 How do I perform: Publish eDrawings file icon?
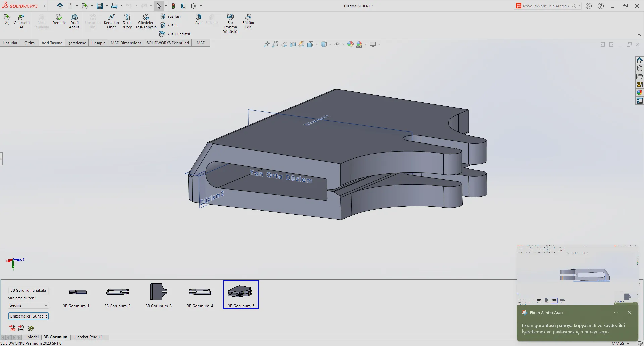pos(31,328)
